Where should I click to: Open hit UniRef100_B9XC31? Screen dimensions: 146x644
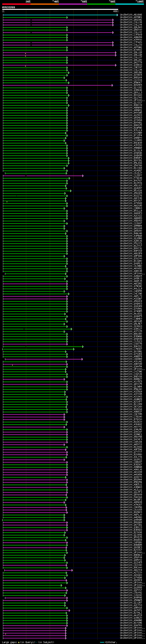[x=131, y=249]
